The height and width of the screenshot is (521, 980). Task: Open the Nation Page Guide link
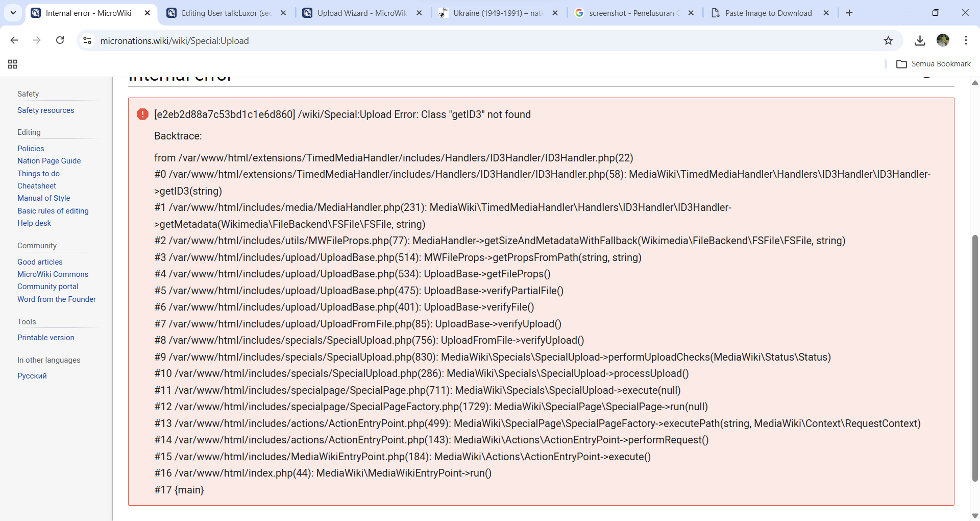[x=49, y=161]
